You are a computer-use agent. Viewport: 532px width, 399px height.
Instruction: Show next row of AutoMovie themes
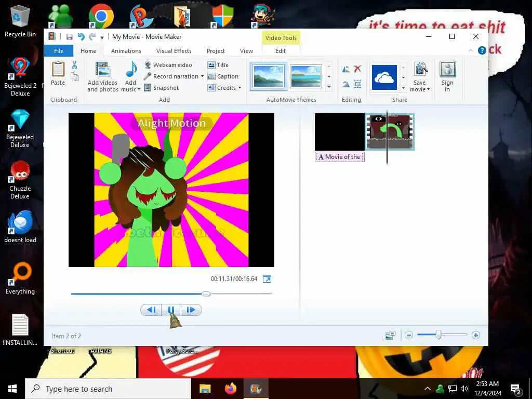(329, 77)
